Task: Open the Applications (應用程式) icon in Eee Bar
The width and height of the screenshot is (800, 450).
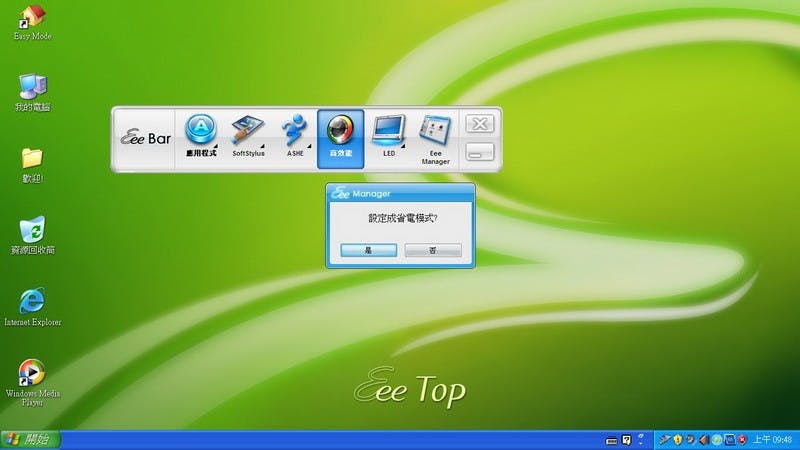Action: pos(201,136)
